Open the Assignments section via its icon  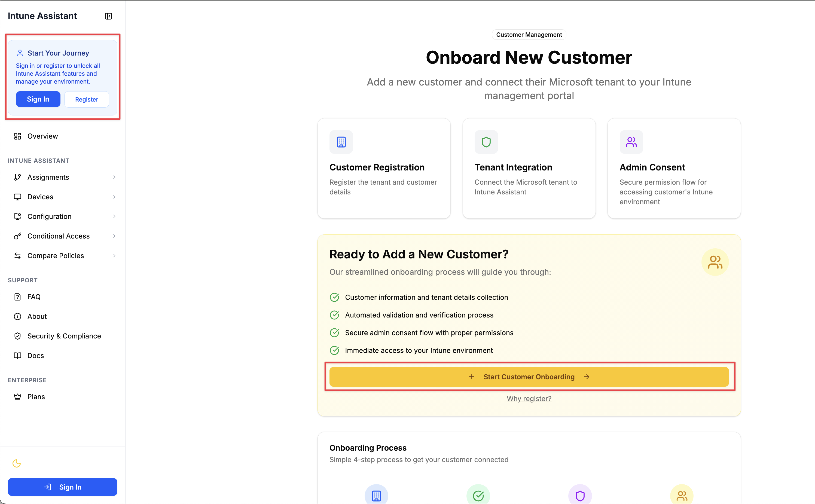18,177
